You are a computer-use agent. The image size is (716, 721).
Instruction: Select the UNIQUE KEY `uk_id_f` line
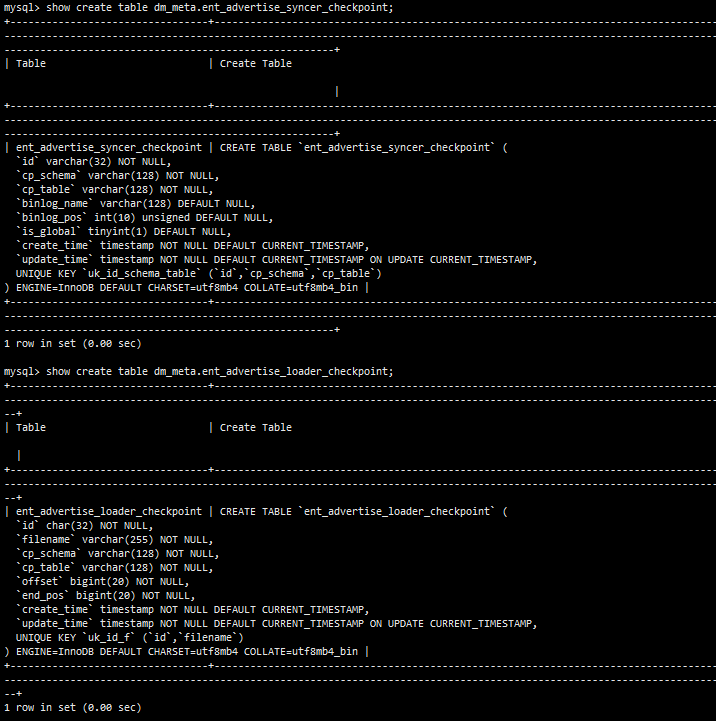(130, 637)
